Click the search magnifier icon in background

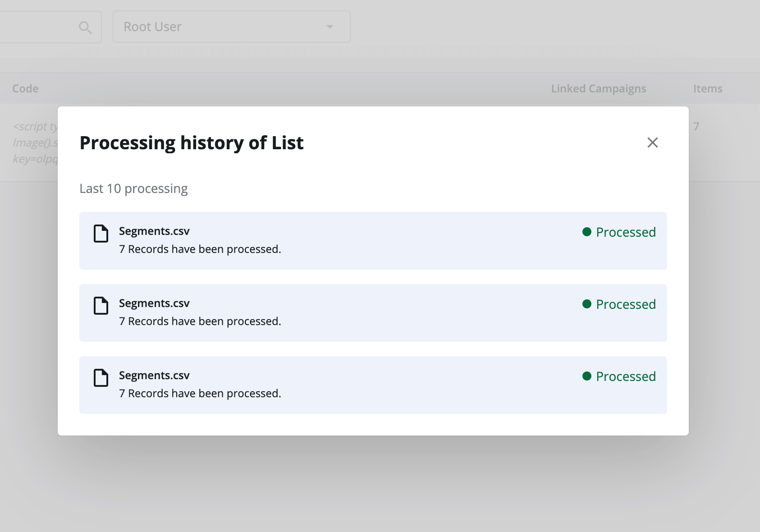click(x=85, y=28)
